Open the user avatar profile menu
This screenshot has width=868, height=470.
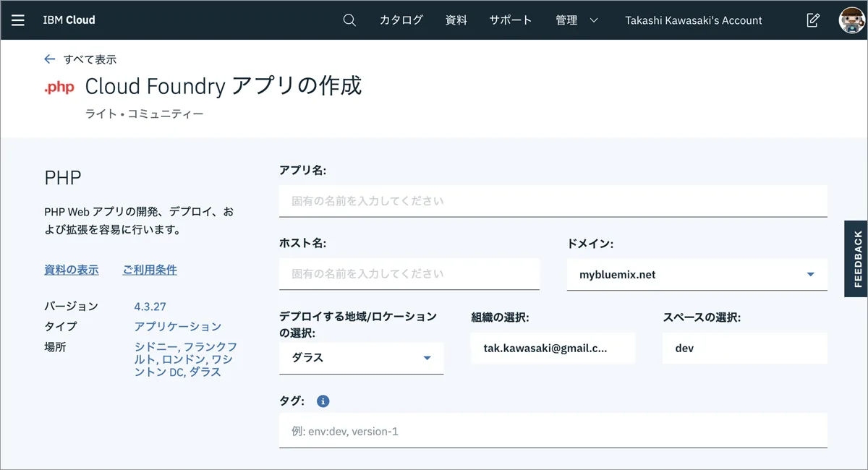coord(852,20)
